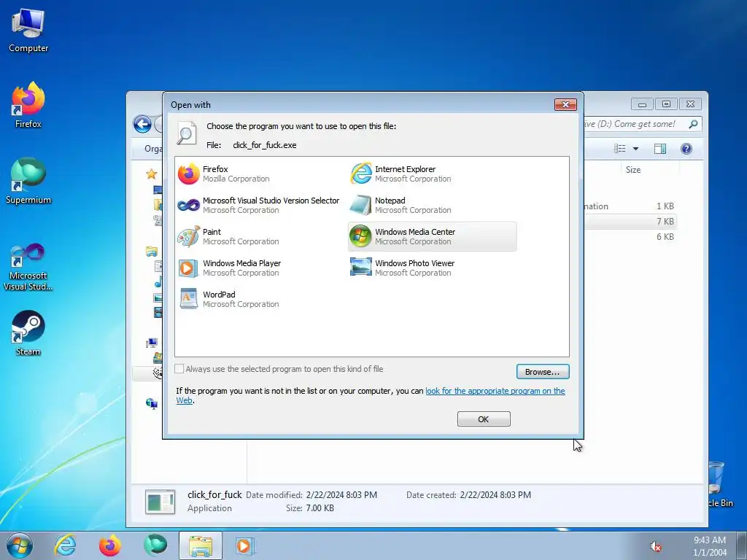Viewport: 747px width, 560px height.
Task: Follow the look for appropriate program link
Action: [495, 391]
